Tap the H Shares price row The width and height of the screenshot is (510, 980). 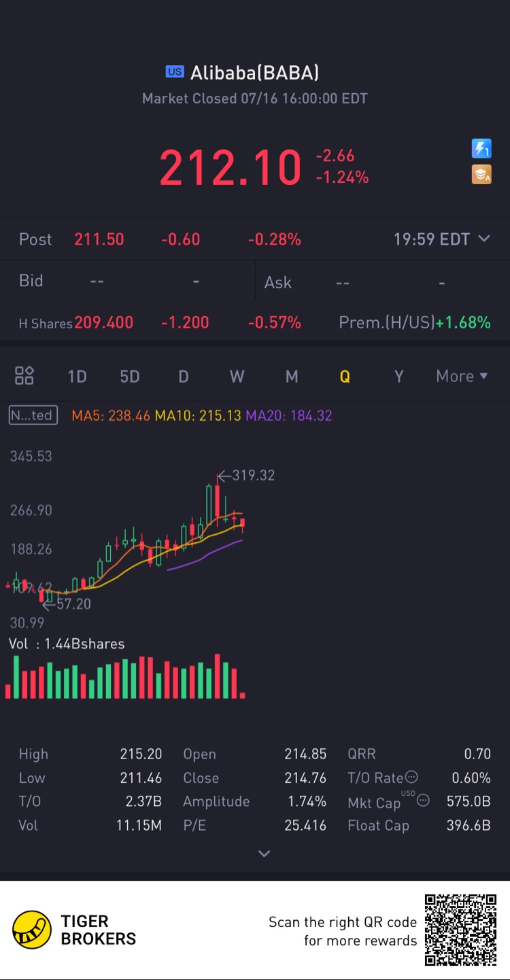255,323
